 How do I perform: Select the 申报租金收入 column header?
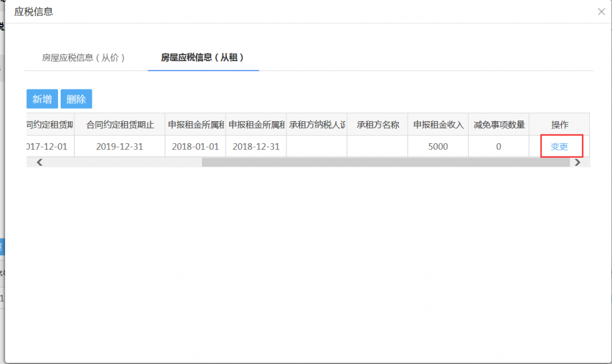pyautogui.click(x=438, y=124)
